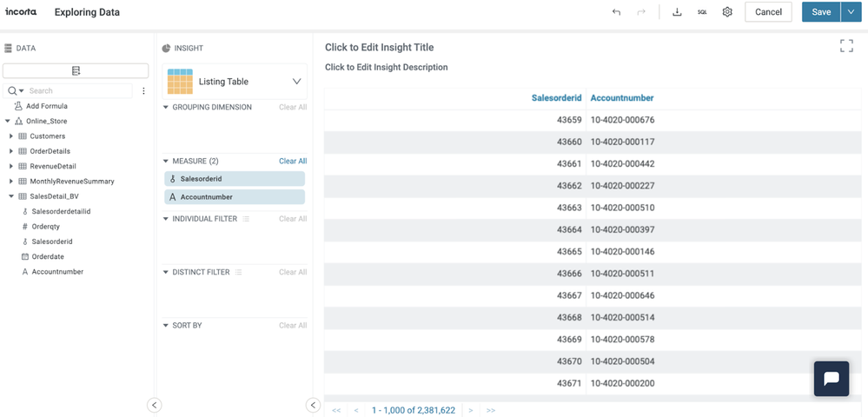Viewport: 868px width, 417px height.
Task: Open the SQL view icon
Action: (x=702, y=12)
